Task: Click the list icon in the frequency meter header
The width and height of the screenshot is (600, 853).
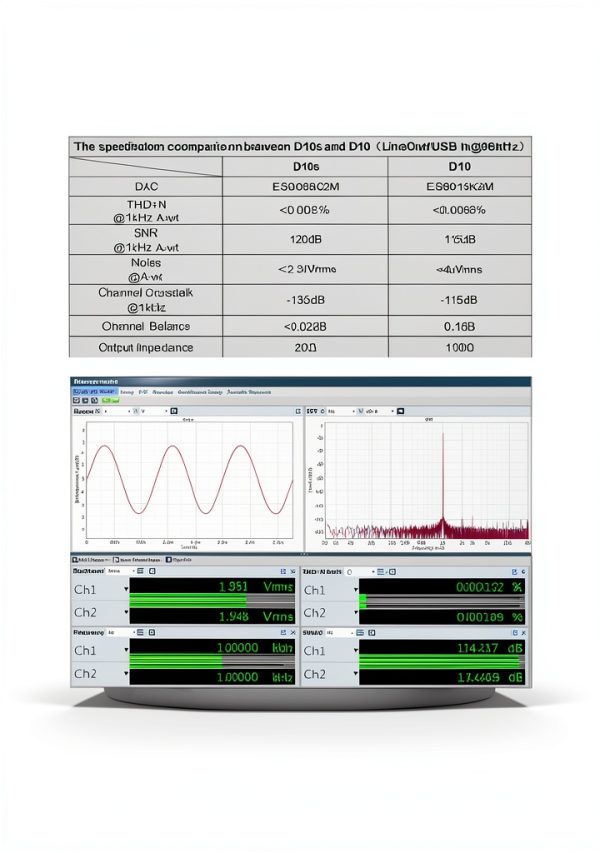Action: pos(140,633)
